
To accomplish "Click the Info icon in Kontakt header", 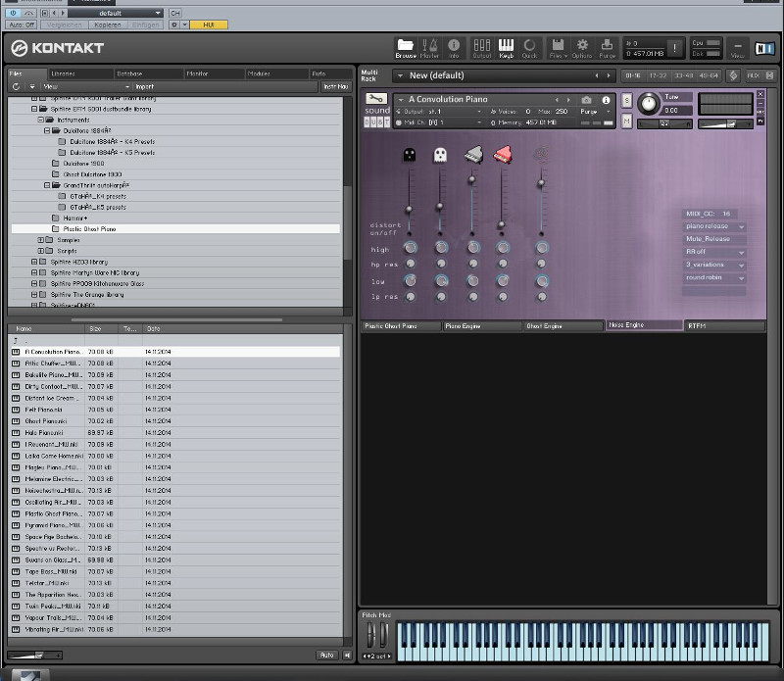I will point(454,48).
